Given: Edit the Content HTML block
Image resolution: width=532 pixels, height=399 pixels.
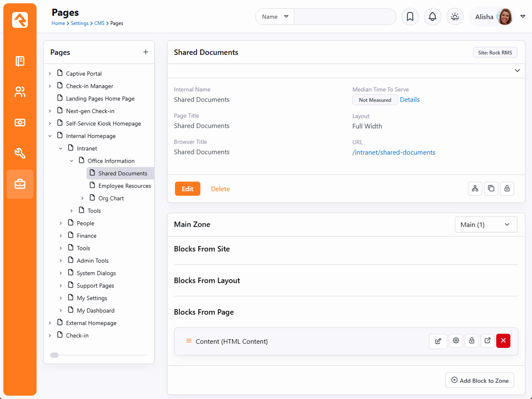Looking at the screenshot, I should (x=438, y=341).
